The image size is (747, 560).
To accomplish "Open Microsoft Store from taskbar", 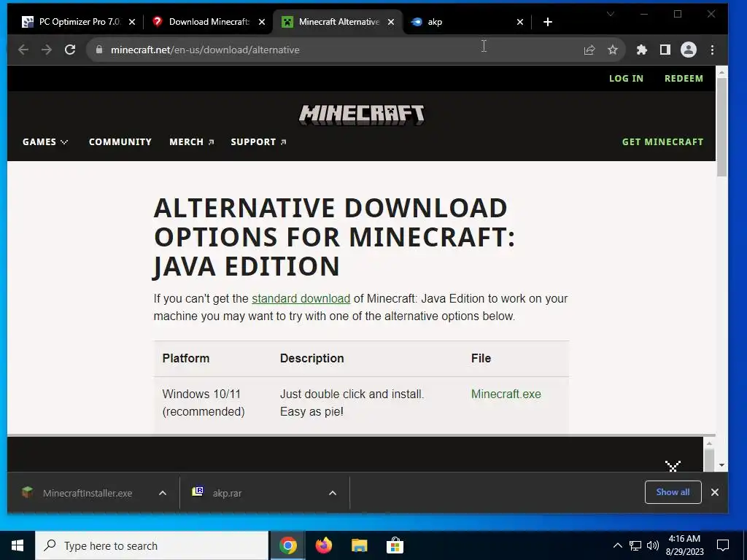I will pyautogui.click(x=395, y=545).
